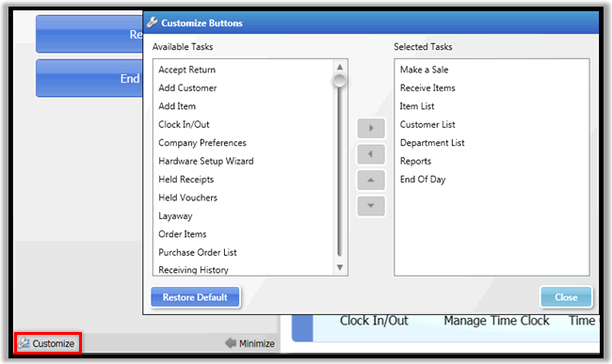The image size is (612, 364).
Task: Click the Available Tasks scrollbar thumb
Action: coord(340,81)
